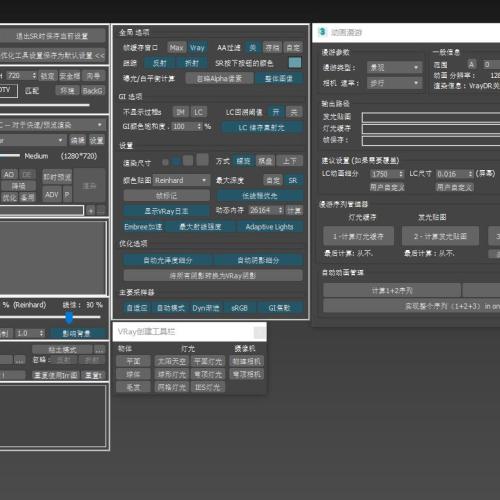This screenshot has height=500, width=500.
Task: Select the Vray frame buffer option
Action: coord(197,48)
